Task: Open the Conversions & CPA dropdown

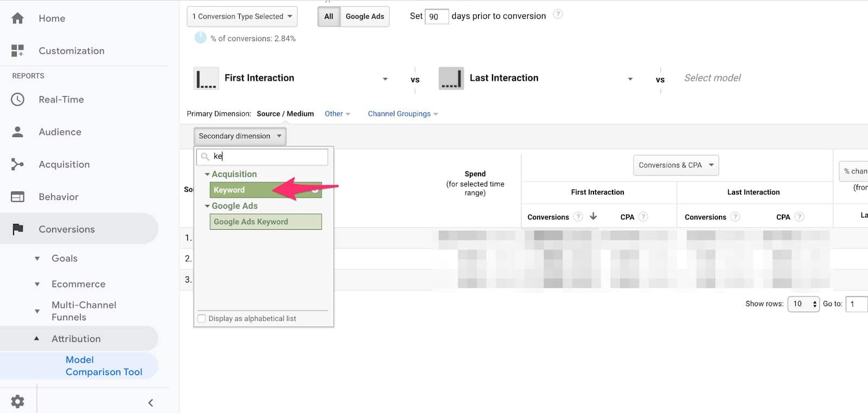Action: pos(675,165)
